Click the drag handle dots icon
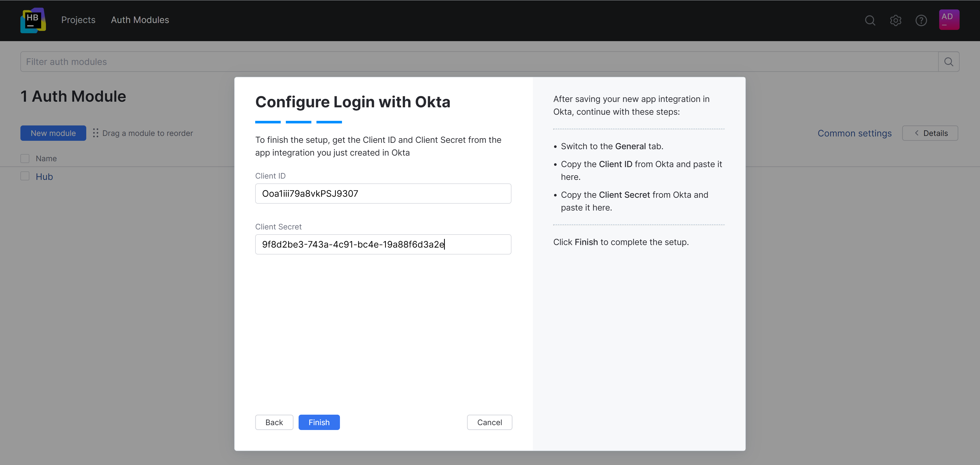 click(96, 133)
